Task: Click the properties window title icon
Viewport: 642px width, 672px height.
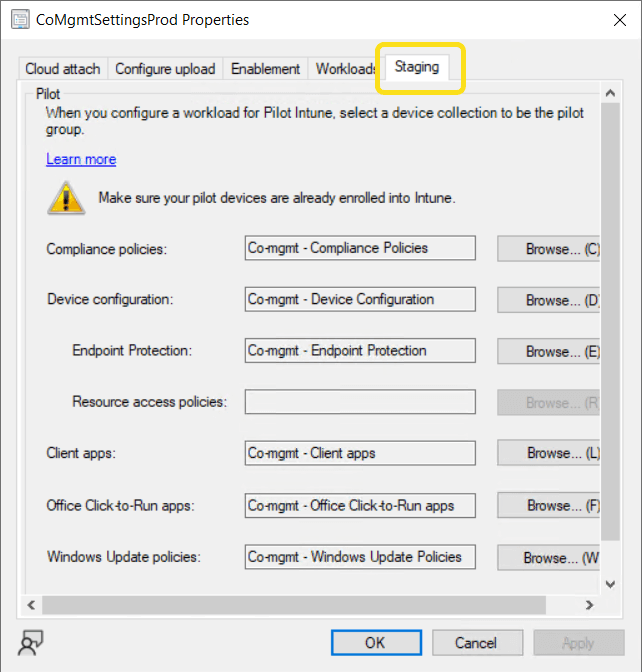Action: pyautogui.click(x=20, y=20)
